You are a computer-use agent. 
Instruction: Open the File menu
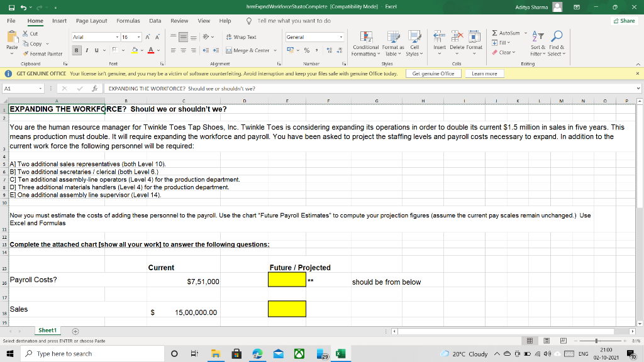click(x=10, y=20)
